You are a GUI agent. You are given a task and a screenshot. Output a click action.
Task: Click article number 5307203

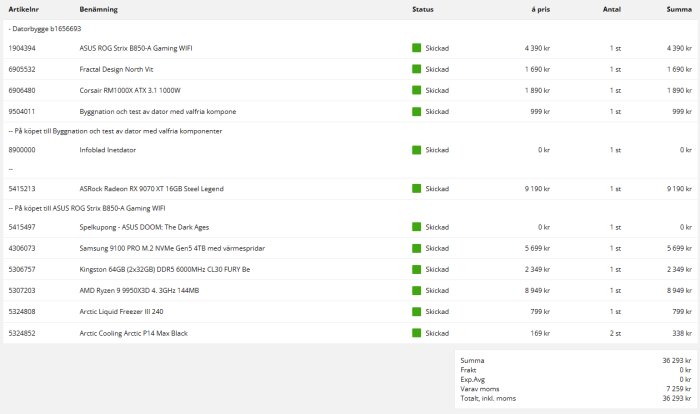(22, 290)
